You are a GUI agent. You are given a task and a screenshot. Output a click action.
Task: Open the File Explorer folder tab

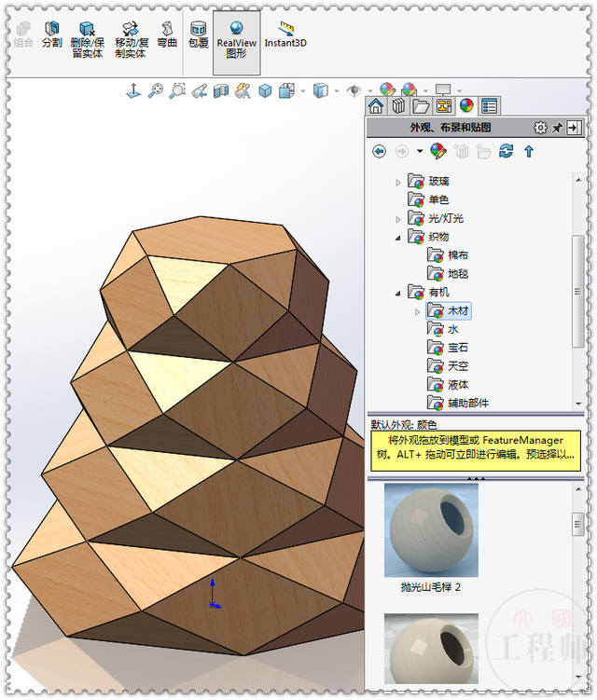point(422,106)
